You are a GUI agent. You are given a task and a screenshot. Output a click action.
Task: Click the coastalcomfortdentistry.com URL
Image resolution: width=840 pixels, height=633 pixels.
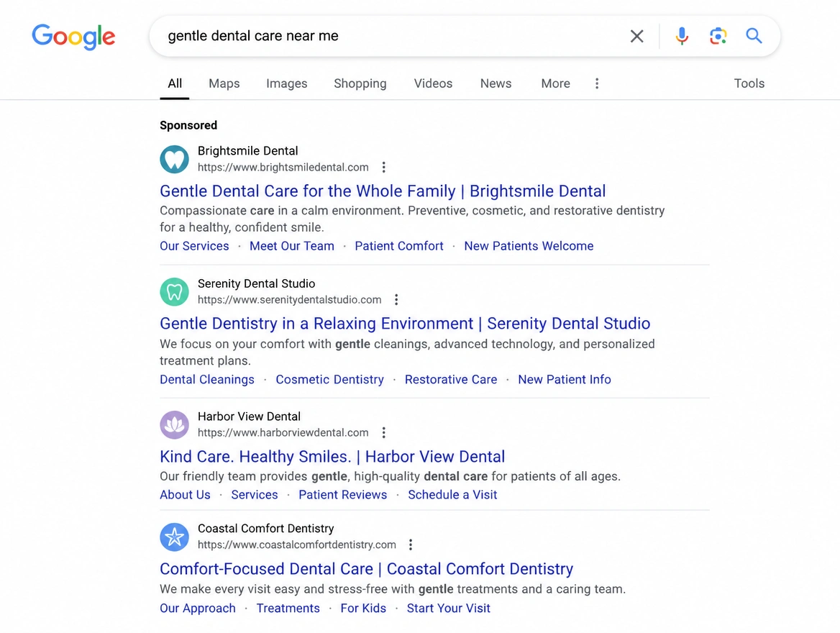[297, 545]
